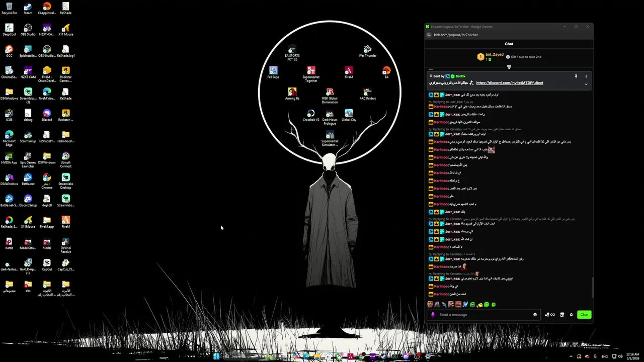Viewport: 644px width, 362px height.
Task: Insert the first quick emote
Action: (x=430, y=305)
